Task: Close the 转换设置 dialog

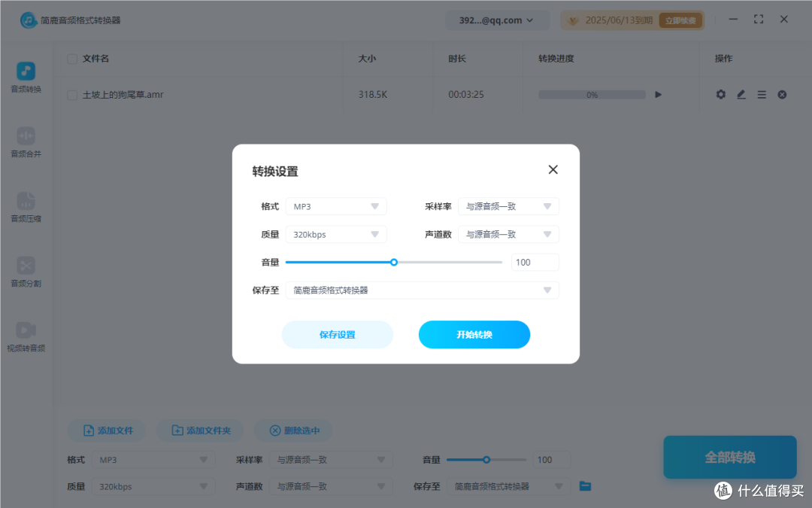Action: click(x=553, y=169)
